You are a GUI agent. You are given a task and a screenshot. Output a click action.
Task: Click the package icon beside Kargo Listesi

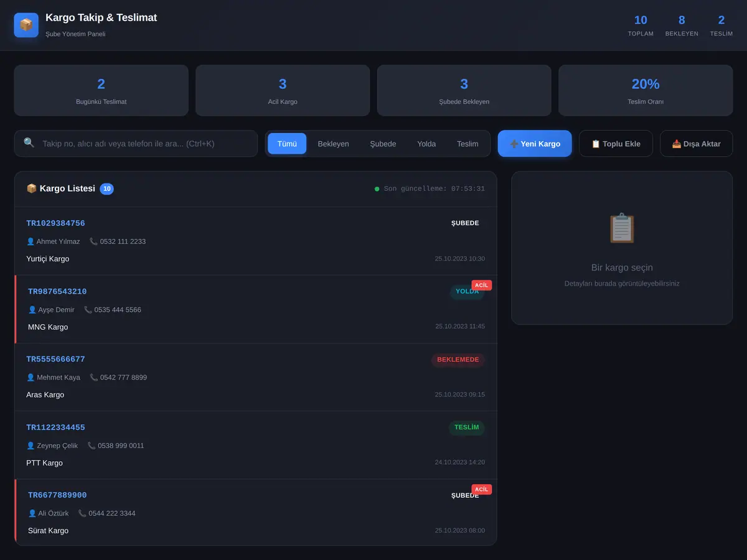(x=32, y=189)
